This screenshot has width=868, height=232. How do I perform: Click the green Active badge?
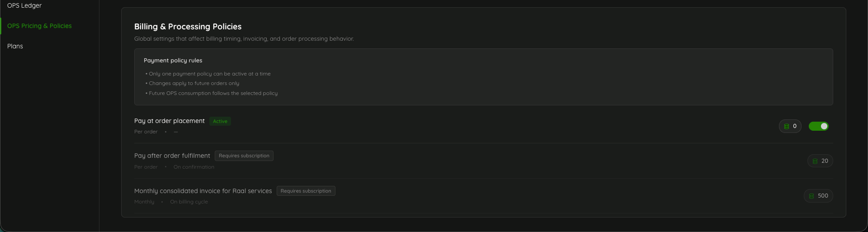pyautogui.click(x=220, y=121)
